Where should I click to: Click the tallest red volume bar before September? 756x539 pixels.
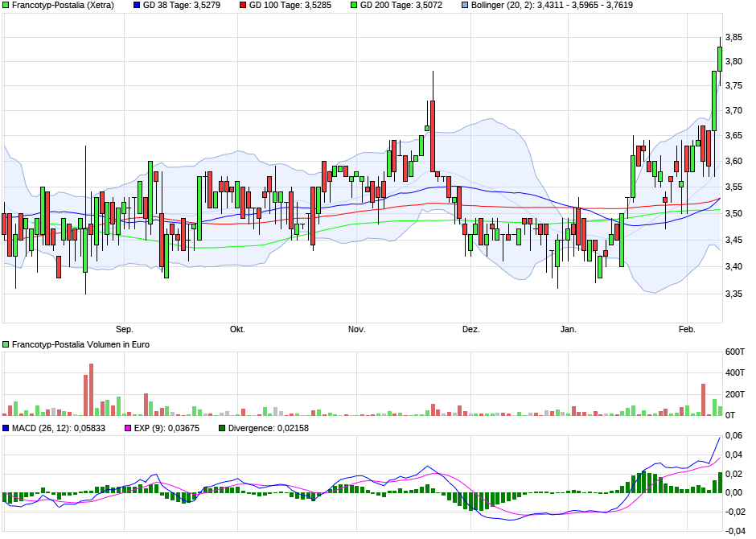pos(91,389)
